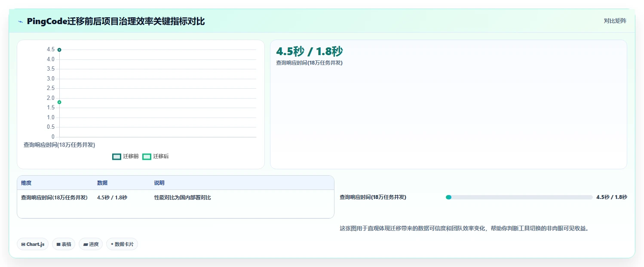Click the 查询响应时间 progress bar

coord(519,197)
